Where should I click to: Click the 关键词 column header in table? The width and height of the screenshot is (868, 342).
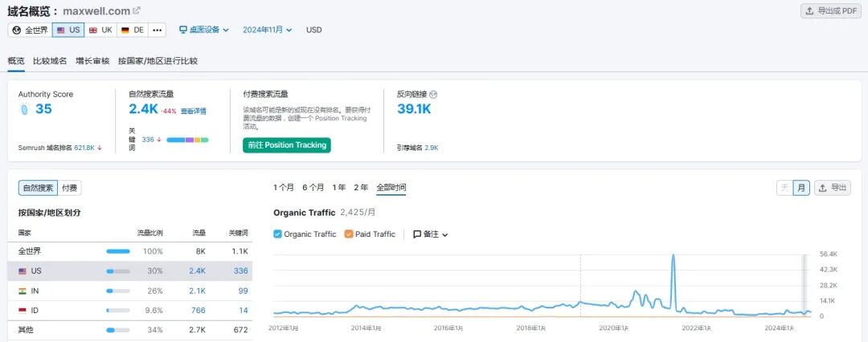(238, 233)
